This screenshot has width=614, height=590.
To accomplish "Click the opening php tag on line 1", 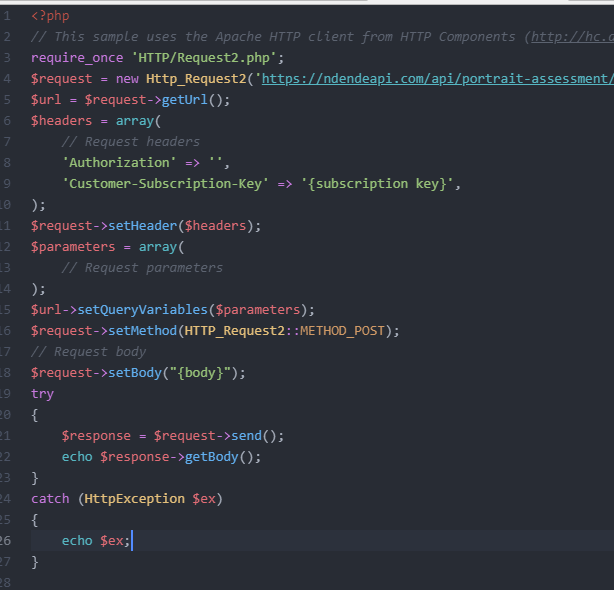I will 50,15.
